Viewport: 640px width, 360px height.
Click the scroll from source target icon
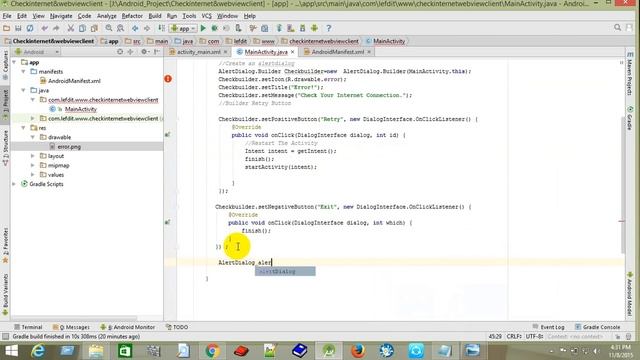(120, 52)
